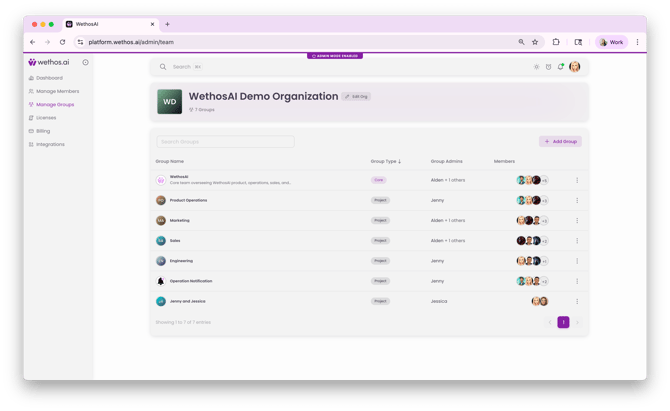Select page 1 in pagination
The width and height of the screenshot is (670, 411).
(x=563, y=322)
